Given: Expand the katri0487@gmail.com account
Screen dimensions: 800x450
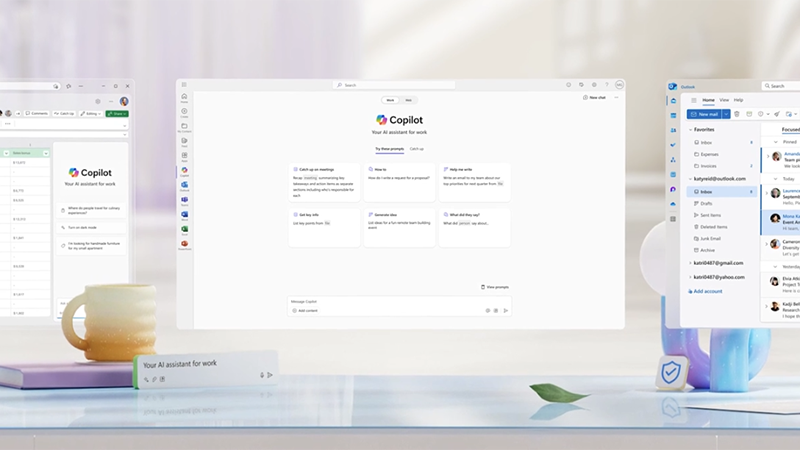Looking at the screenshot, I should pyautogui.click(x=690, y=263).
